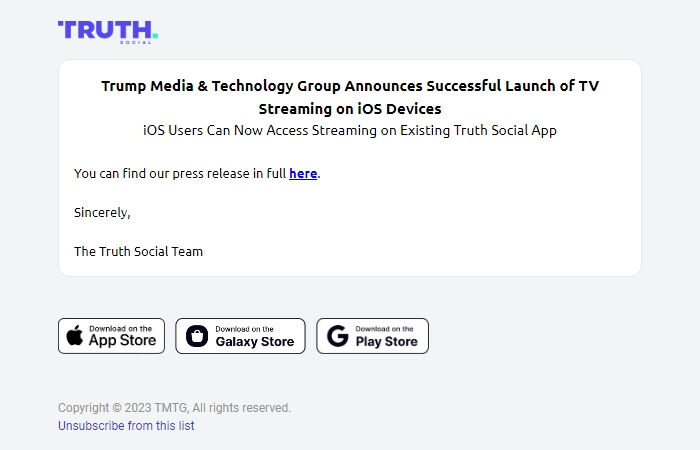Click 'The Truth Social Team' signature
Viewport: 700px width, 450px height.
[x=138, y=251]
